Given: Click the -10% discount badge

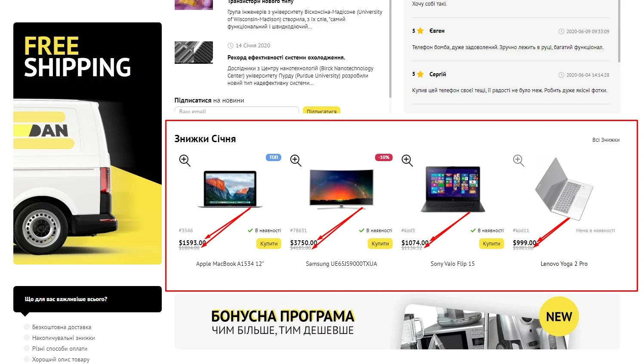Looking at the screenshot, I should (x=384, y=157).
